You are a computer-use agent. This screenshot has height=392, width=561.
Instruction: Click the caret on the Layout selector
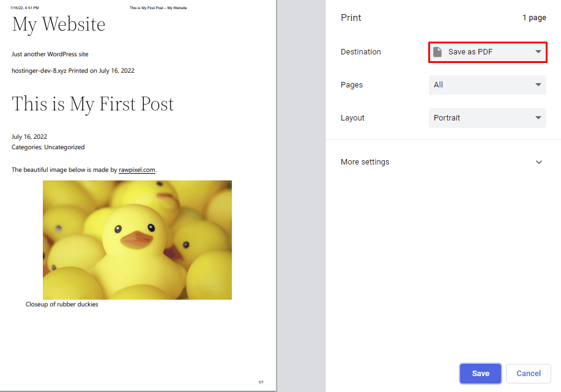538,117
